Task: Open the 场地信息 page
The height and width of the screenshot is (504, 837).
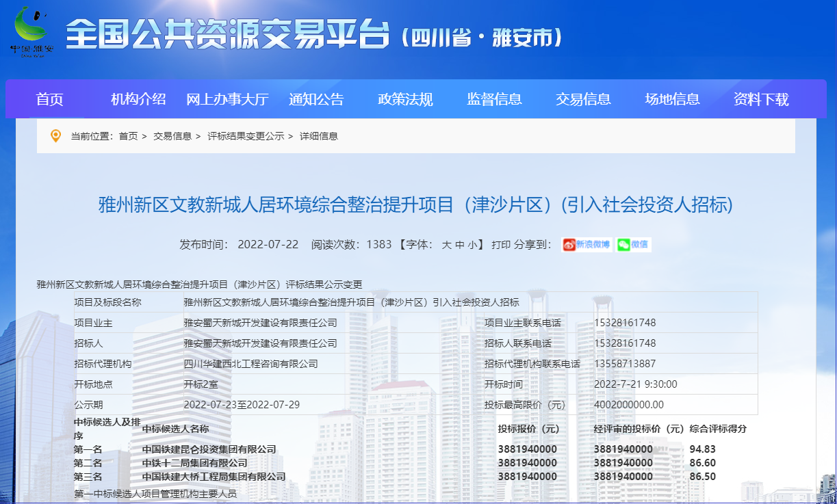Action: [672, 99]
